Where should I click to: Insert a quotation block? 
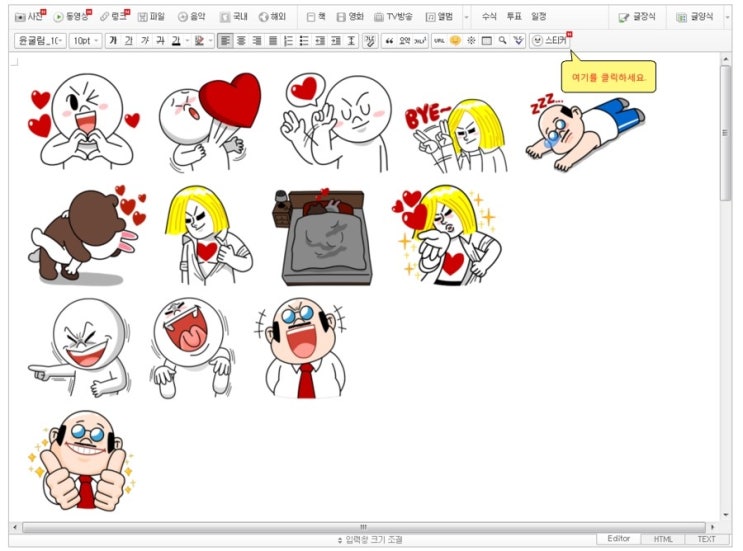point(389,41)
